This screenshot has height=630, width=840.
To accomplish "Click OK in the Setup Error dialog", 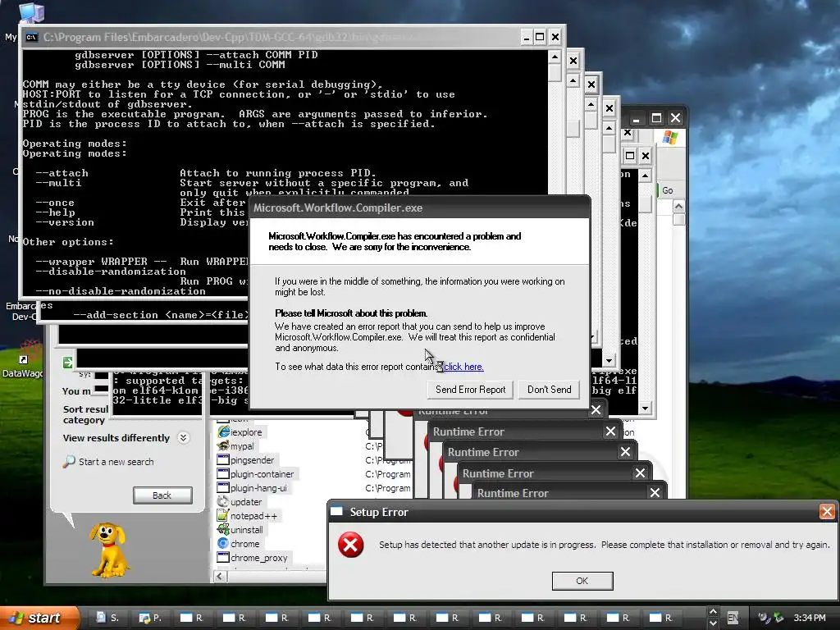I will coord(582,581).
